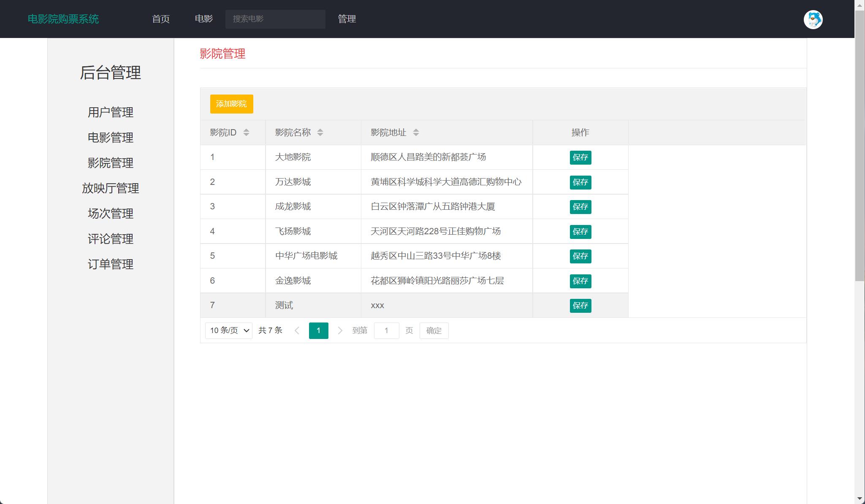This screenshot has width=865, height=504.
Task: Switch to 电影 in the navigation bar
Action: coord(204,19)
